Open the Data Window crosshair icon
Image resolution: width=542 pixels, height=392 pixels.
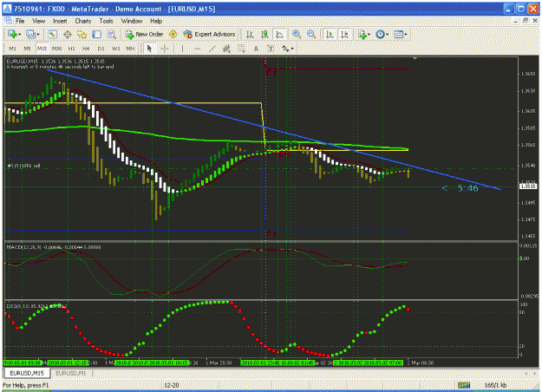68,34
